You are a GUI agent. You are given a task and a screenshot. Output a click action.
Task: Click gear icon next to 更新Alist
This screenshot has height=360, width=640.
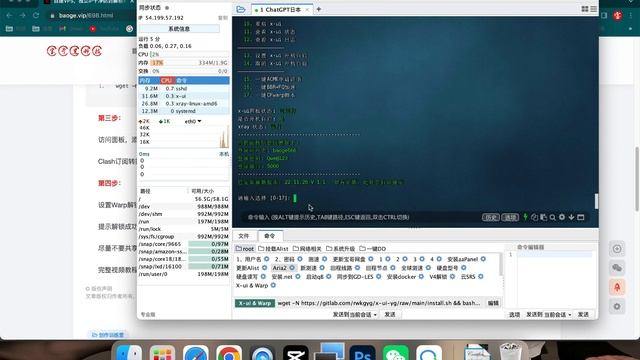click(x=264, y=268)
